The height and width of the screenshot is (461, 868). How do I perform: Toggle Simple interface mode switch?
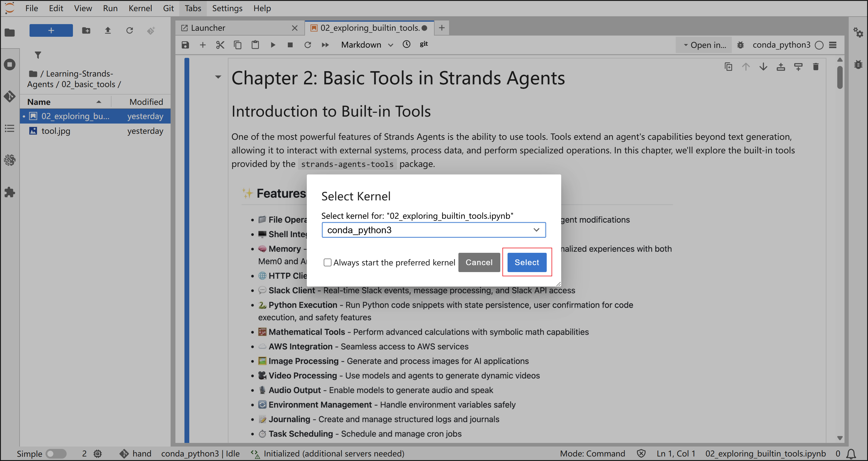point(56,453)
